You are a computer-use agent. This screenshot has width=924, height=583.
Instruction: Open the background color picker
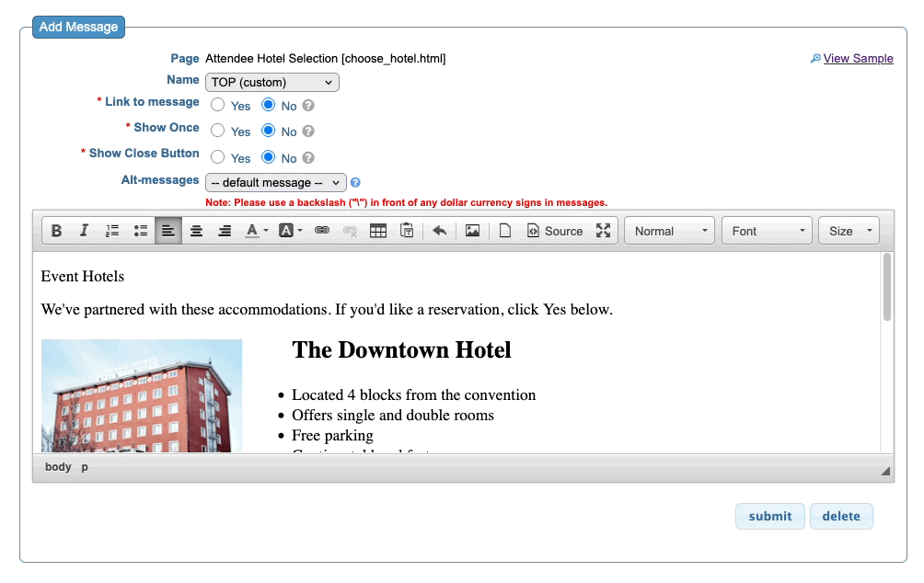[291, 231]
